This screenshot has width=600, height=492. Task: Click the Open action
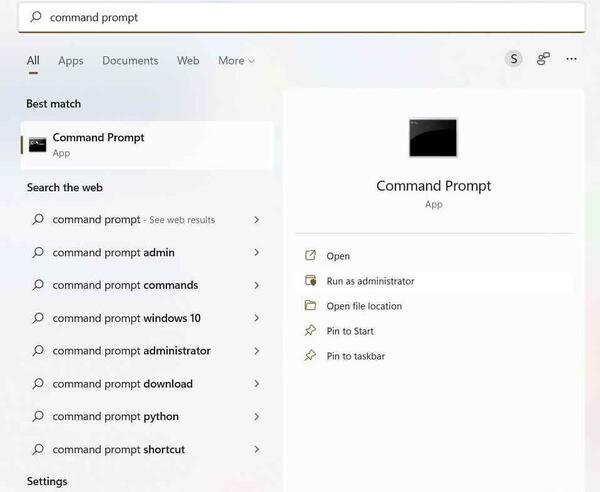tap(434, 256)
